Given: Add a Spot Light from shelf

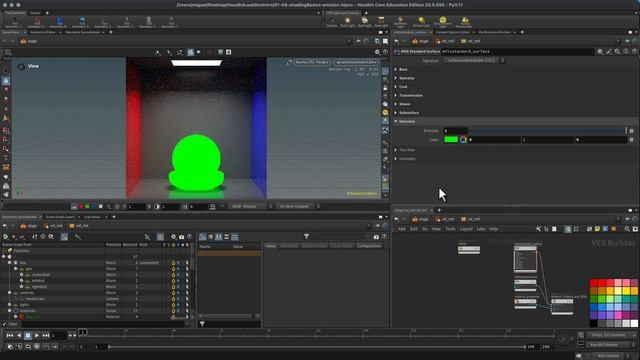Looking at the screenshot, I should click(x=364, y=22).
